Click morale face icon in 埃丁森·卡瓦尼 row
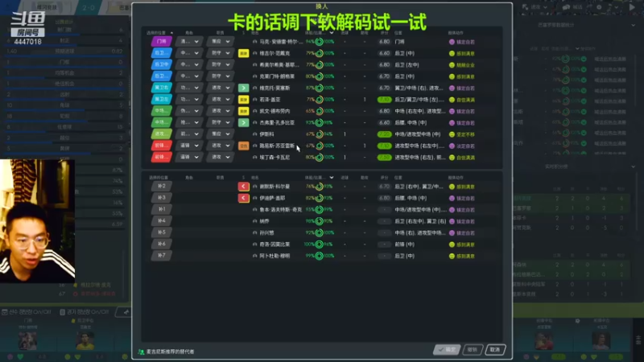The width and height of the screenshot is (644, 362). pos(452,158)
